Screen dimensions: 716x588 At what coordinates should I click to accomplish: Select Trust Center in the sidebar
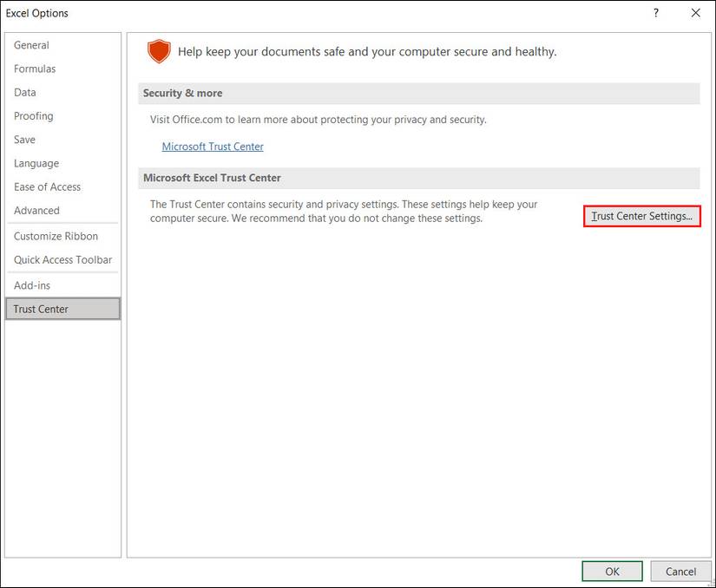pyautogui.click(x=41, y=309)
